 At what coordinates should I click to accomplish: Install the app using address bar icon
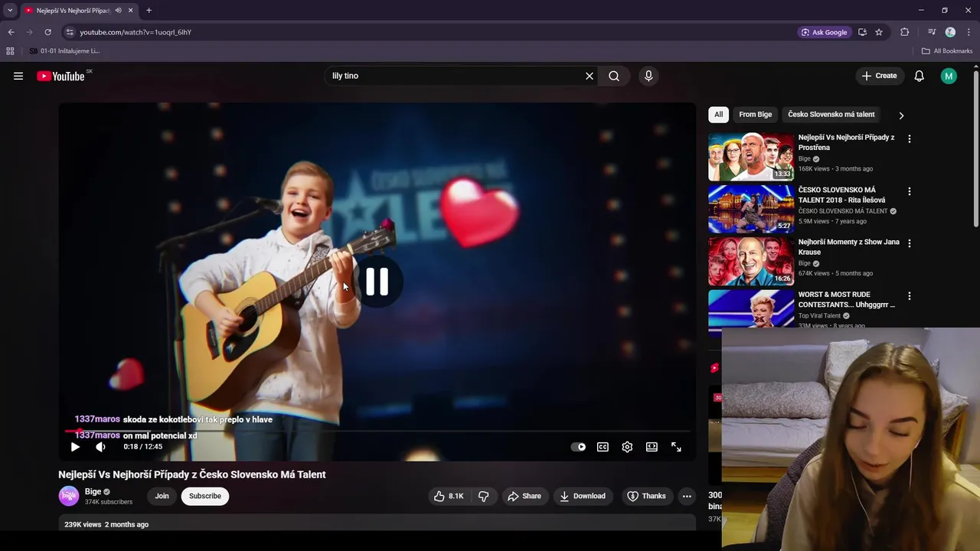point(862,32)
